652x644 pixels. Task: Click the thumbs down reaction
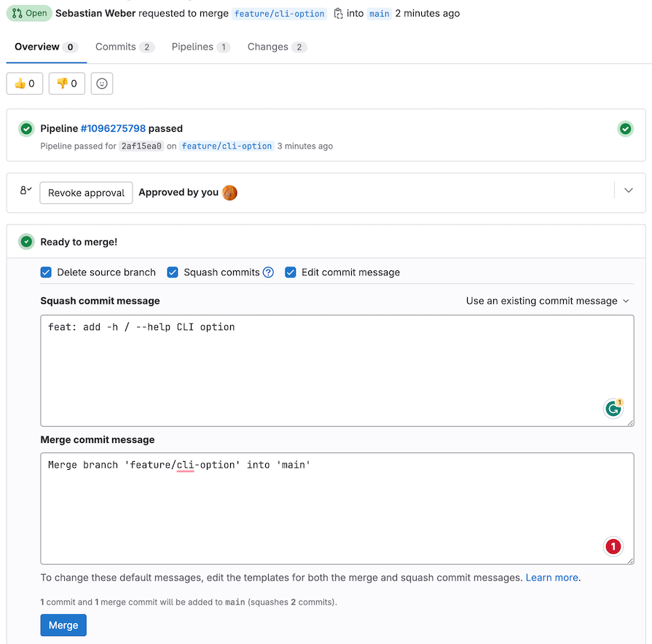pos(66,83)
